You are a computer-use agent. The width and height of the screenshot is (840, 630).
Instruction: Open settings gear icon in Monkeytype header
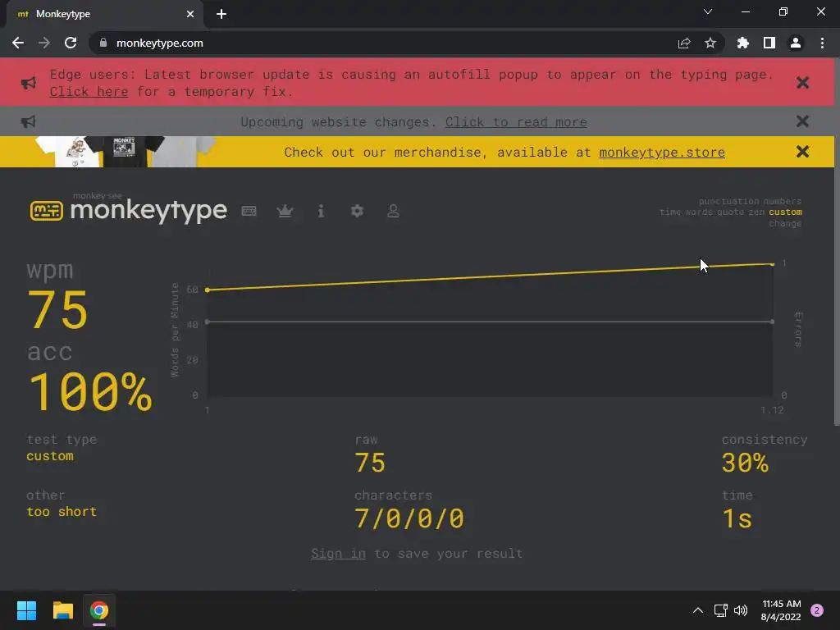[357, 211]
